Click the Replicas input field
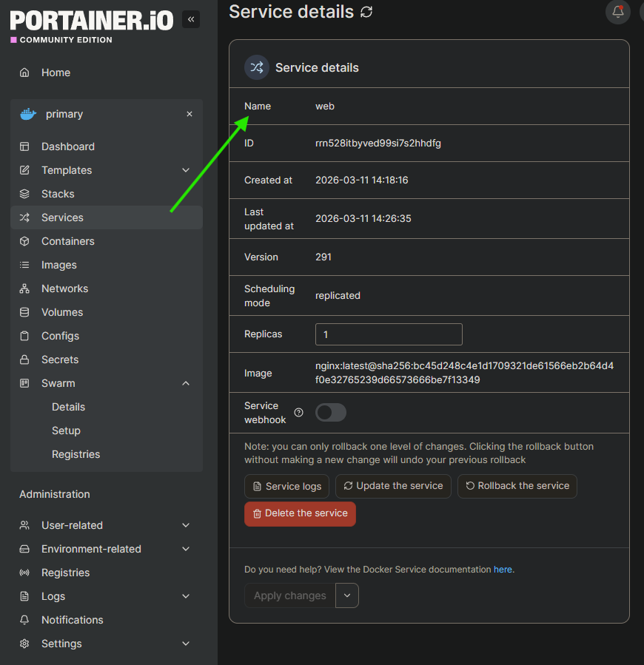644x665 pixels. [x=389, y=334]
